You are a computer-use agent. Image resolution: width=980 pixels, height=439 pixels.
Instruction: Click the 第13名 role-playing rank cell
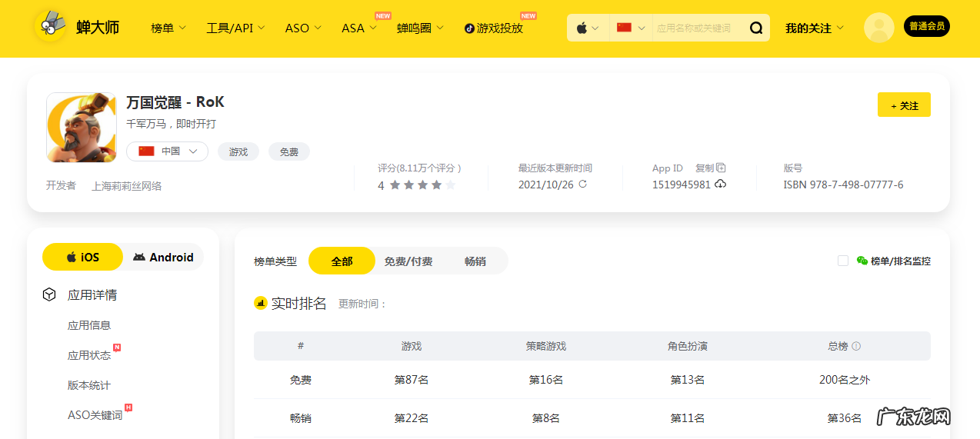[688, 380]
